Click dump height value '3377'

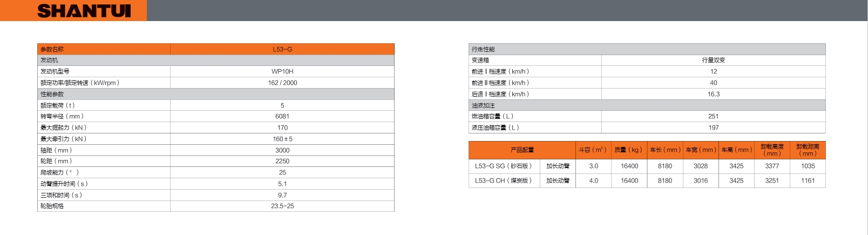click(772, 166)
